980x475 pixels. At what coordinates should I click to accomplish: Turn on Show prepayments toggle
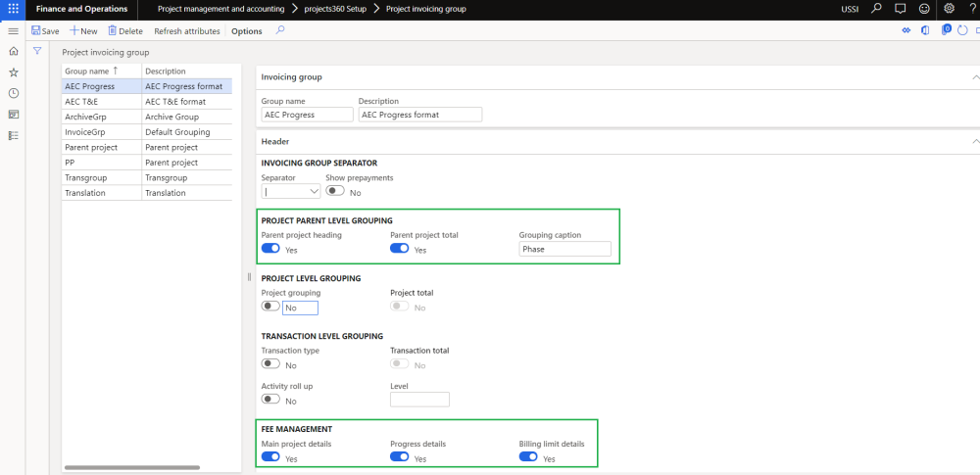pos(335,192)
